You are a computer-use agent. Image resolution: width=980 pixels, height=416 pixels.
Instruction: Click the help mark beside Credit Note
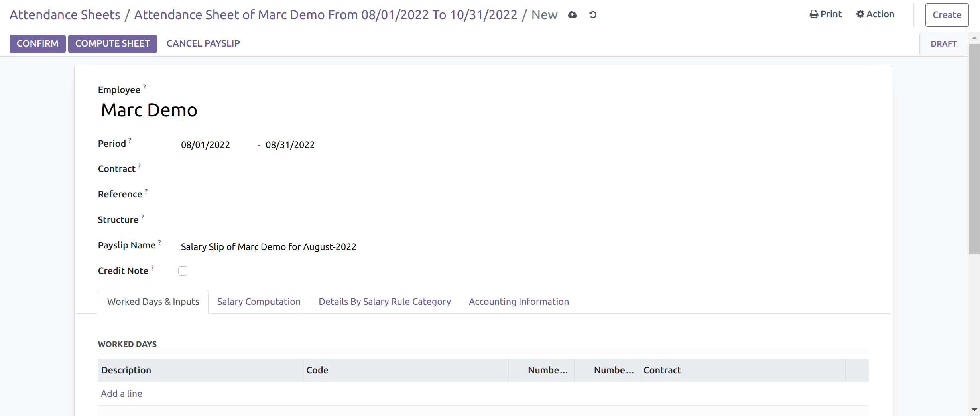[152, 268]
